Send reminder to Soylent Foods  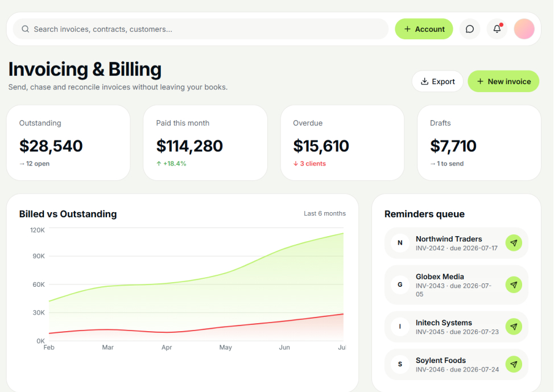tap(514, 364)
